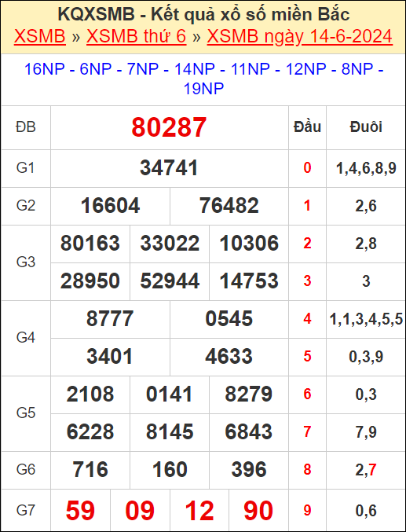
Task: Select the G5 number 6843
Action: pyautogui.click(x=249, y=431)
